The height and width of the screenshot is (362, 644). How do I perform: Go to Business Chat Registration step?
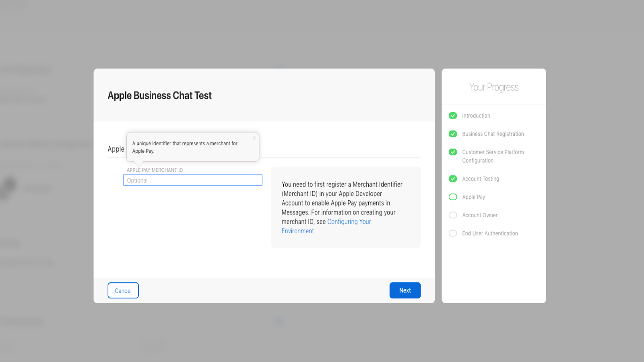tap(493, 134)
